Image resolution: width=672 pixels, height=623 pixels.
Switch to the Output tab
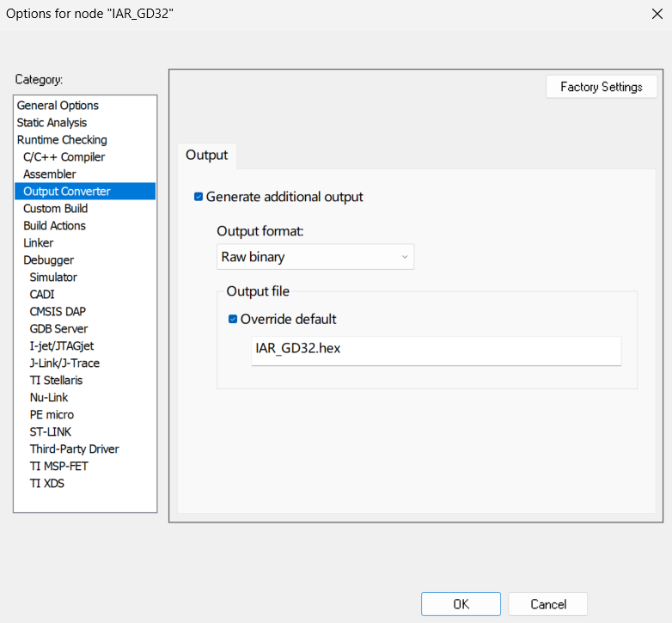click(206, 156)
